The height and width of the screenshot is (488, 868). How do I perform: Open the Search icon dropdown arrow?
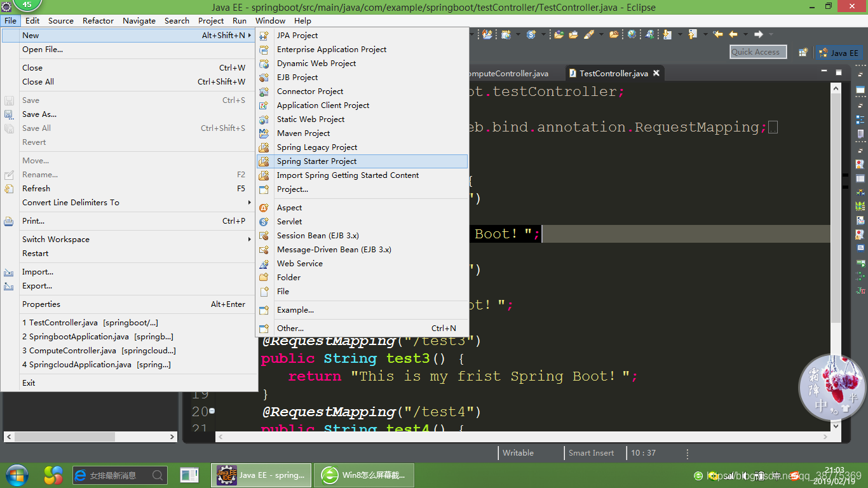tap(600, 34)
